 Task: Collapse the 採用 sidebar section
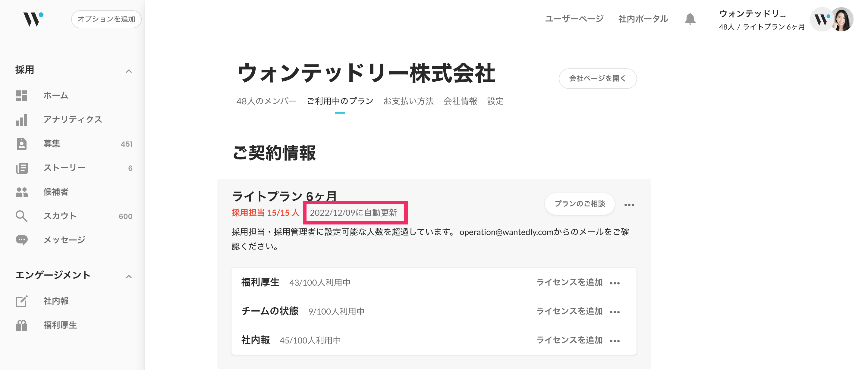coord(128,71)
